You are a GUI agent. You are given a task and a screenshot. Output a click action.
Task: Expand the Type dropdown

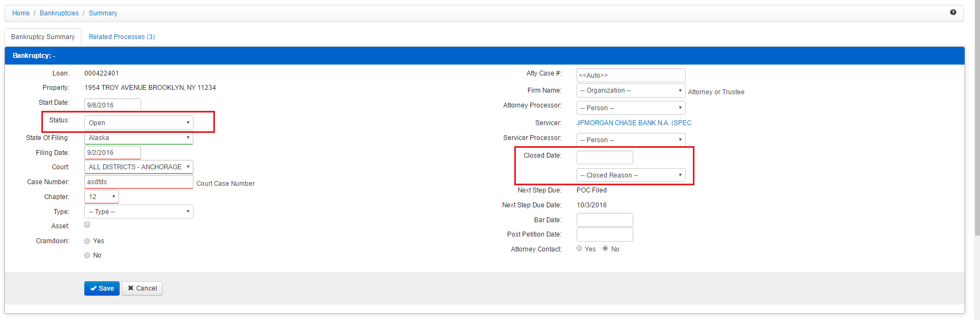pyautogui.click(x=139, y=211)
